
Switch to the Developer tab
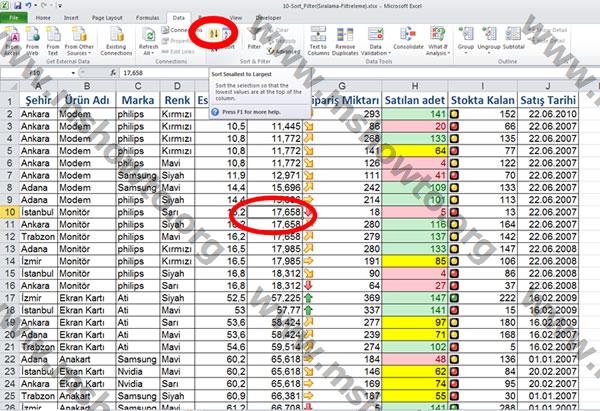(x=268, y=18)
